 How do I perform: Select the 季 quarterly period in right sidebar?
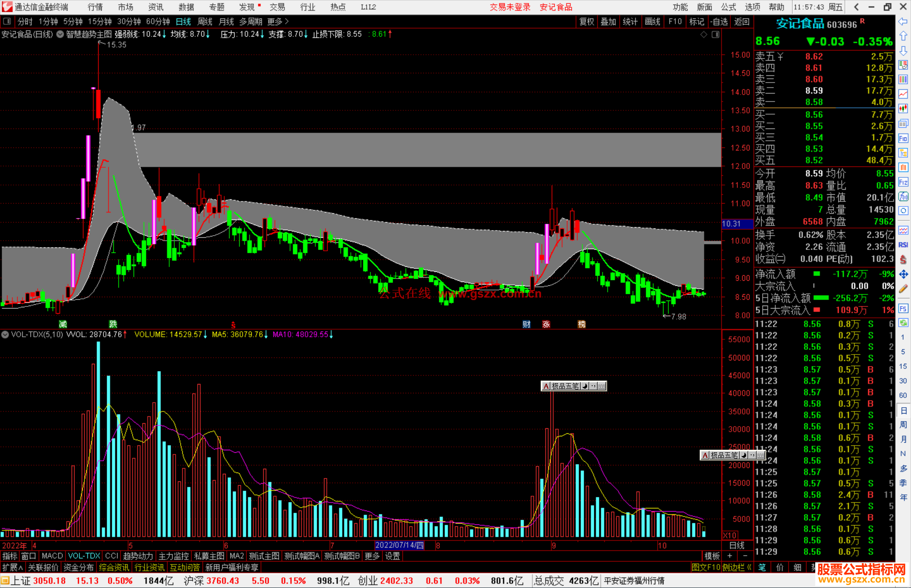pyautogui.click(x=903, y=483)
